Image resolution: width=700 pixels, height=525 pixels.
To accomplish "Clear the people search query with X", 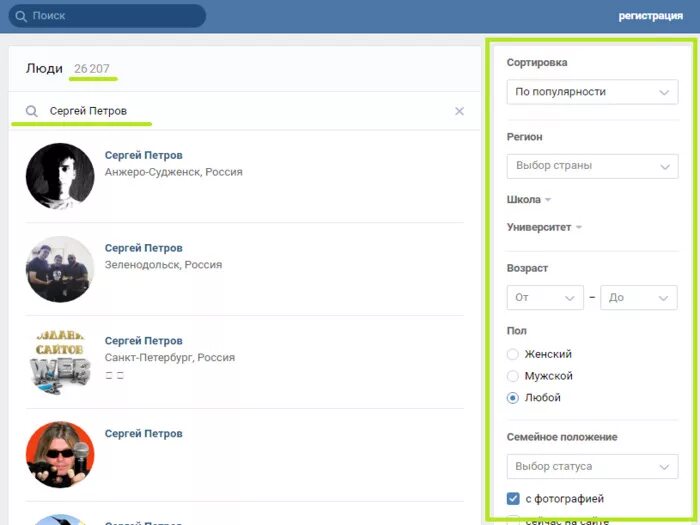I will (x=459, y=111).
